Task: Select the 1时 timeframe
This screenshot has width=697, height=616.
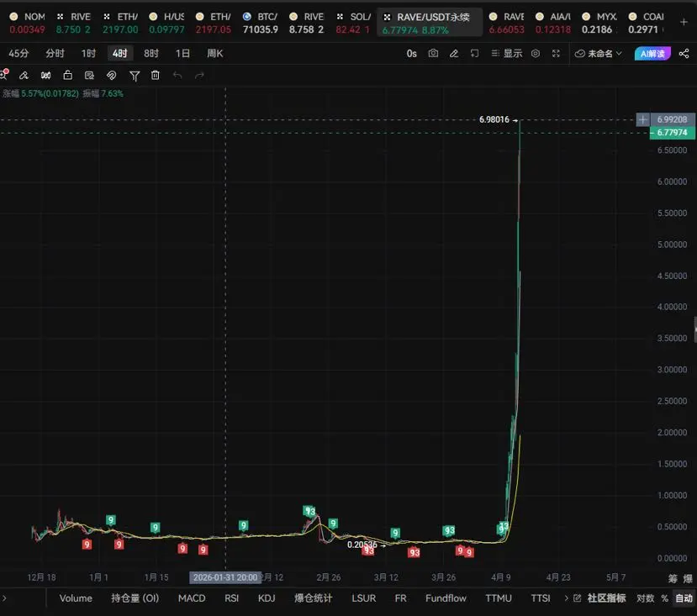Action: 88,53
